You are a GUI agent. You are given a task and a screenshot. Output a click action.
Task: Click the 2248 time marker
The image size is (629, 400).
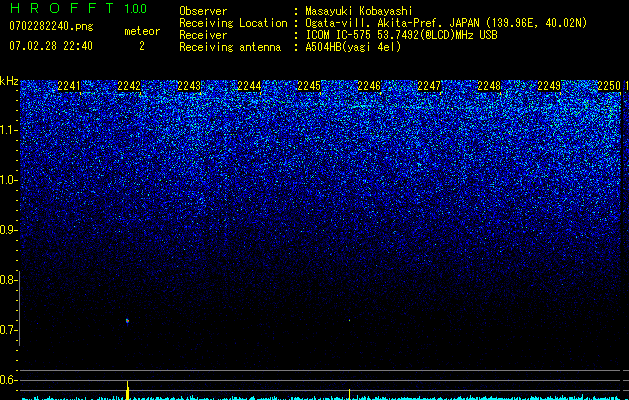tap(489, 86)
